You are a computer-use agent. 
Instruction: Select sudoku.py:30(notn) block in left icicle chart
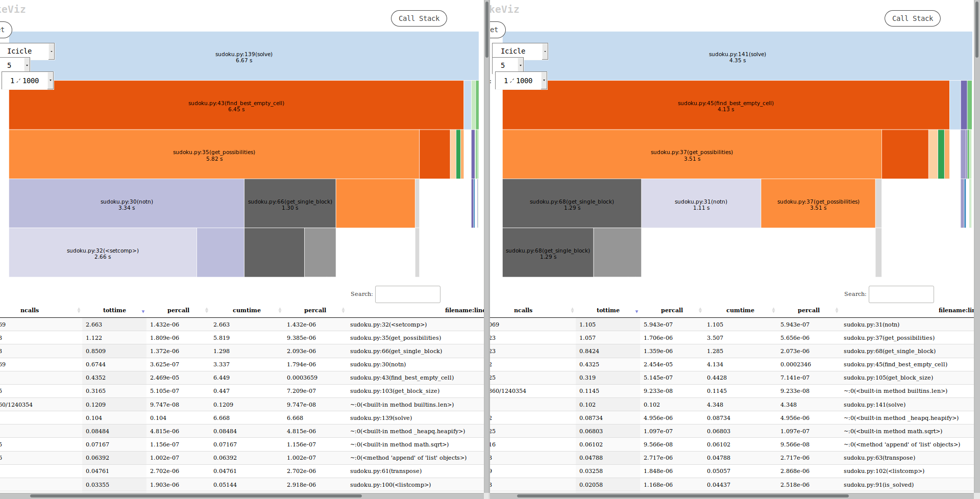127,204
